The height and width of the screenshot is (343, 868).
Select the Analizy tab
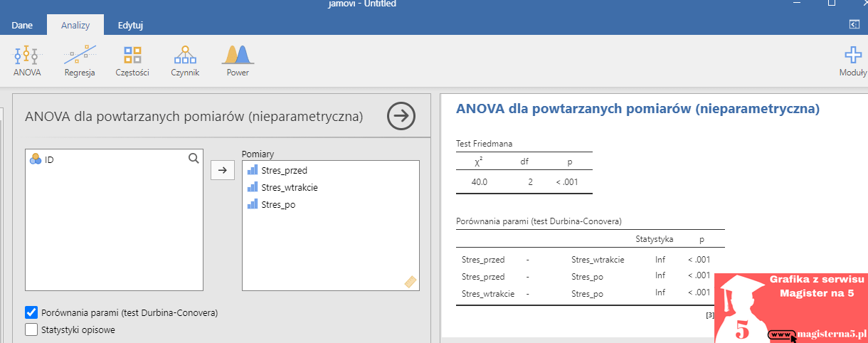click(75, 26)
